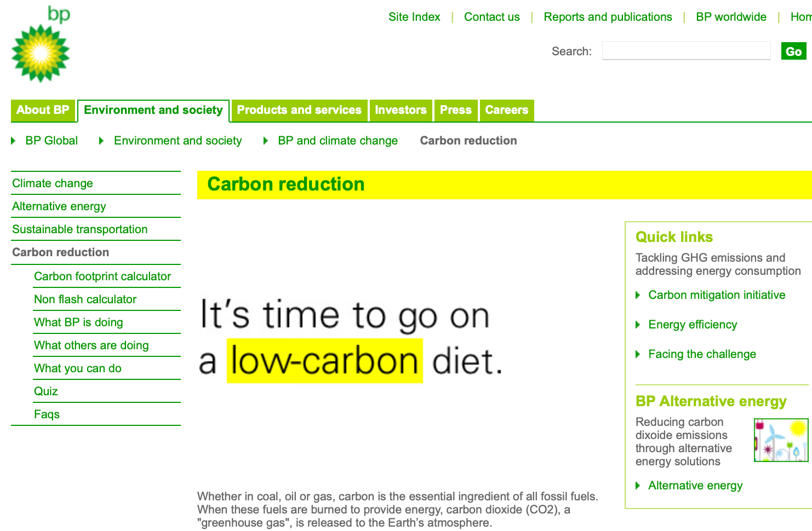Open the Site Index link
Screen dimensions: 812x531
pyautogui.click(x=414, y=17)
